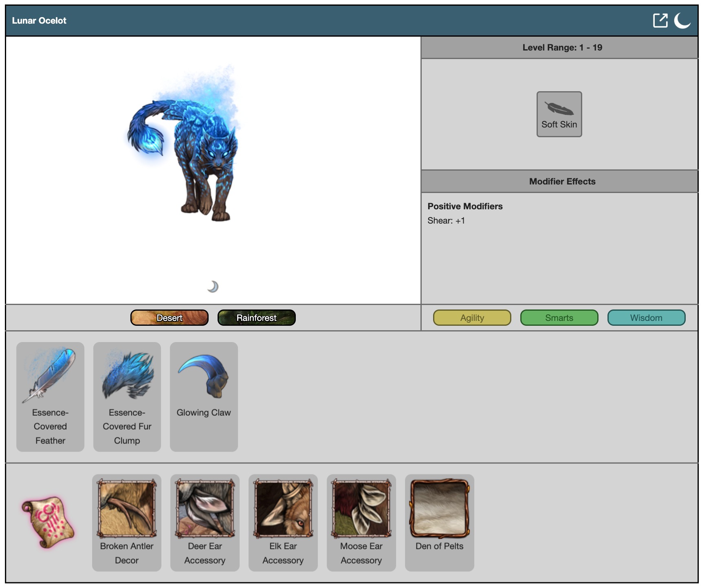This screenshot has height=588, width=702.
Task: Open the external link icon in header
Action: [660, 20]
